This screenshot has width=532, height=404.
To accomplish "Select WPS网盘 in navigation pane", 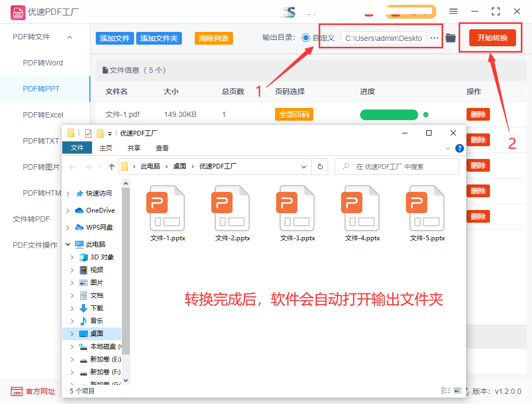I will [99, 227].
